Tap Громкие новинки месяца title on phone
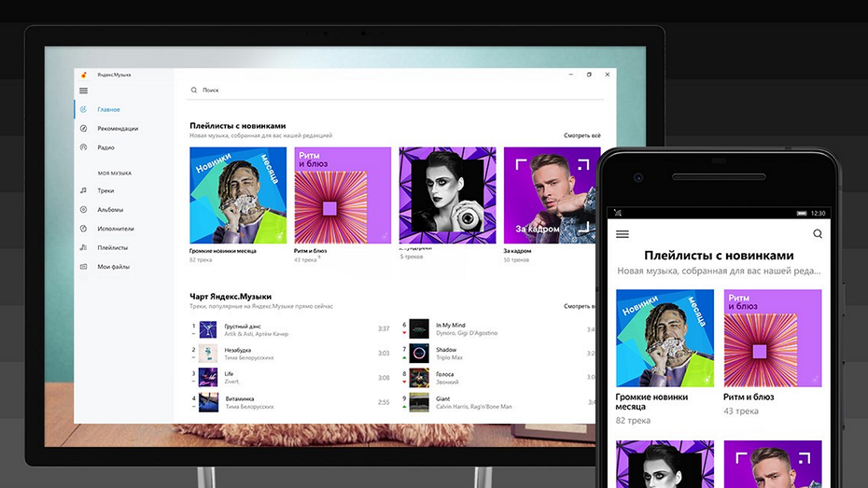Screen dimensions: 868x488 [651, 401]
